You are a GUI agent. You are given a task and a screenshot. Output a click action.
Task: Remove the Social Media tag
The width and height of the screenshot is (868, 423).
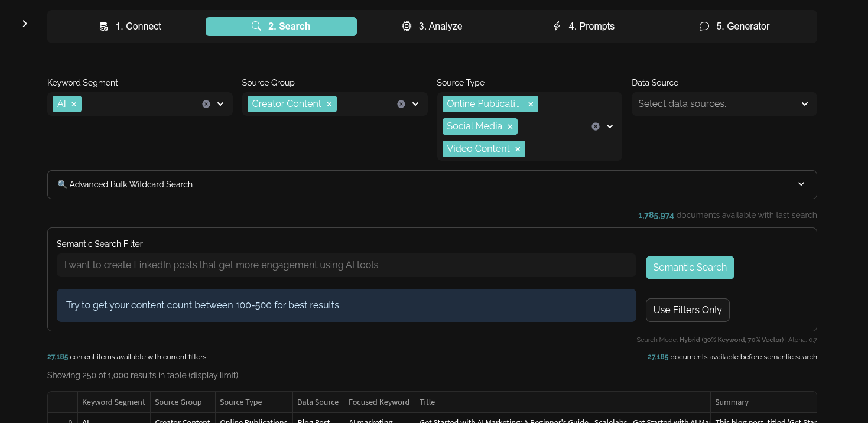coord(510,126)
